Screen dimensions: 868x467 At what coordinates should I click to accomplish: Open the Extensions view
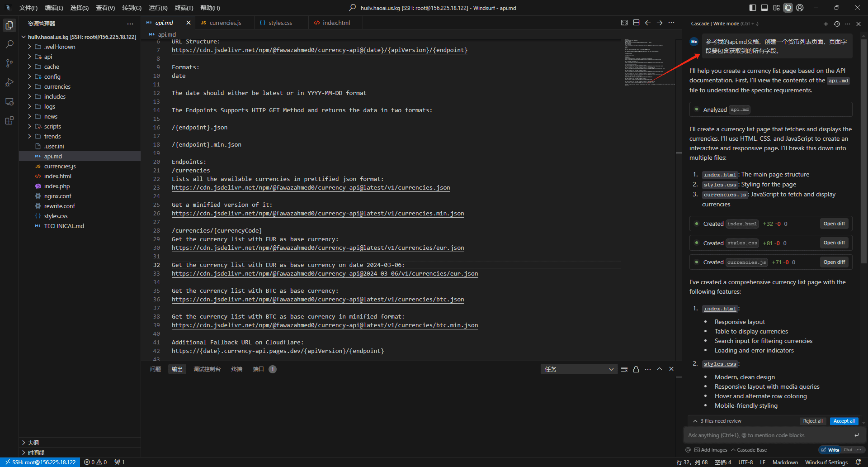tap(9, 120)
